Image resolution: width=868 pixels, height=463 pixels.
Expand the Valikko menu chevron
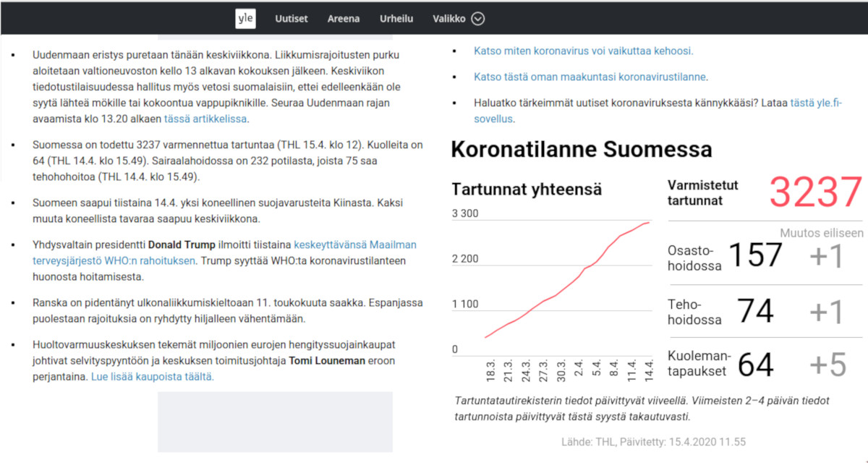[477, 19]
